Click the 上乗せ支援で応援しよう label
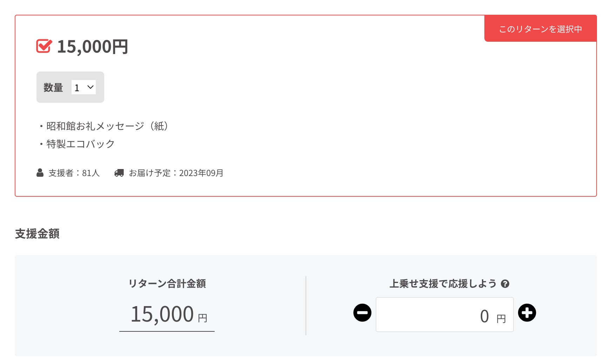The height and width of the screenshot is (364, 611). 443,283
